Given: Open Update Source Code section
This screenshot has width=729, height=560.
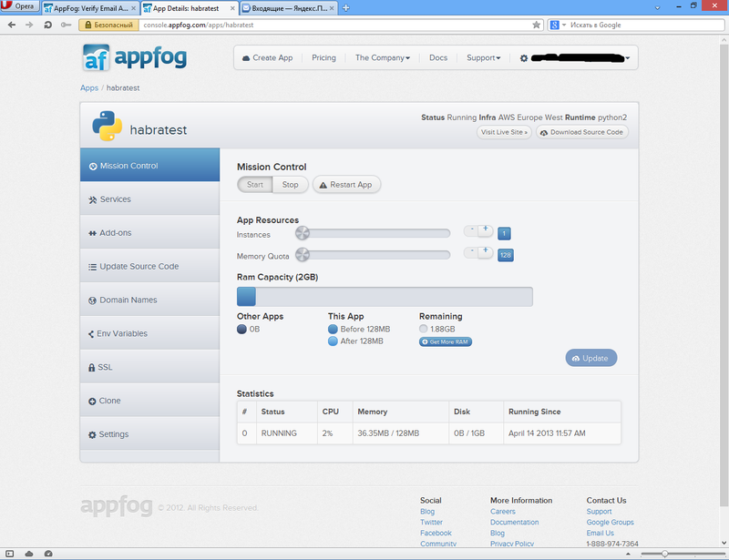Looking at the screenshot, I should [149, 266].
